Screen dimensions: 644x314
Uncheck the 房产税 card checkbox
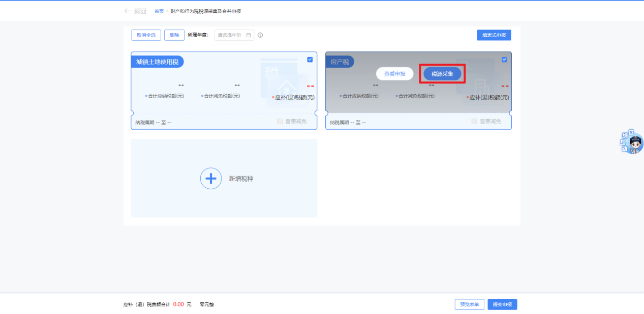pos(504,60)
